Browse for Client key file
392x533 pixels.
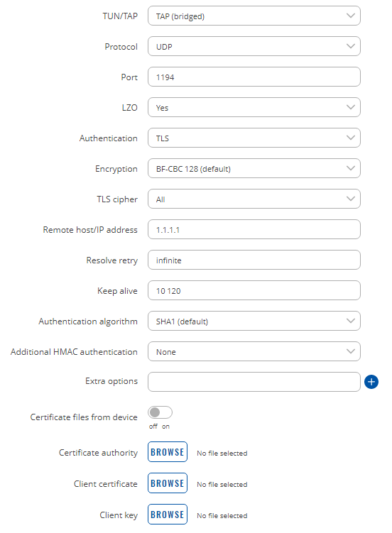click(x=168, y=515)
